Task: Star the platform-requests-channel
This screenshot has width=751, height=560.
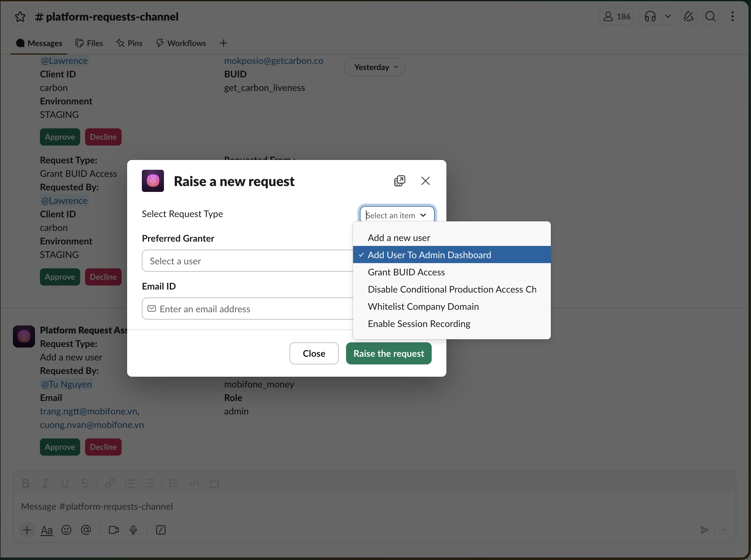Action: (20, 17)
